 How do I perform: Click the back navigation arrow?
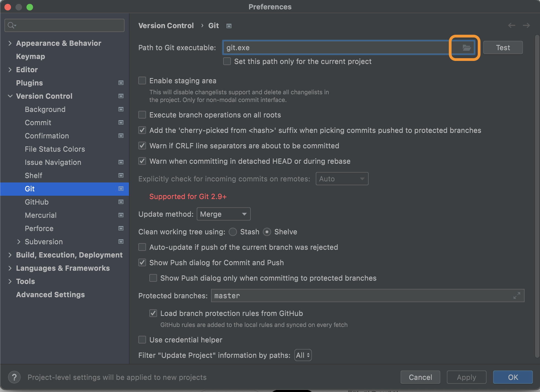click(x=511, y=26)
